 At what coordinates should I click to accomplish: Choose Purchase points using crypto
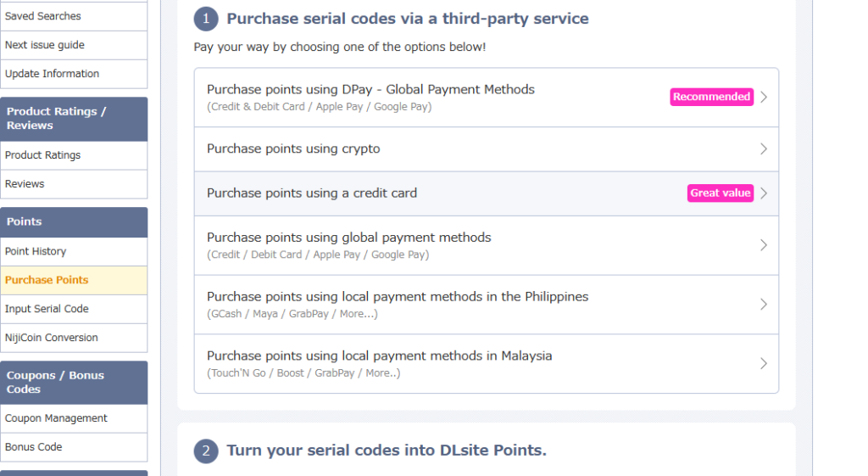pyautogui.click(x=293, y=149)
